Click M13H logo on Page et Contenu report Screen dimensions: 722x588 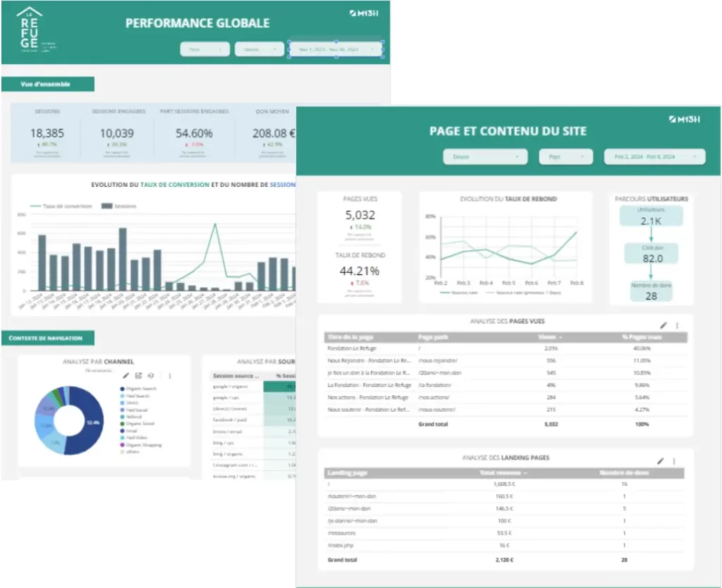(x=684, y=120)
